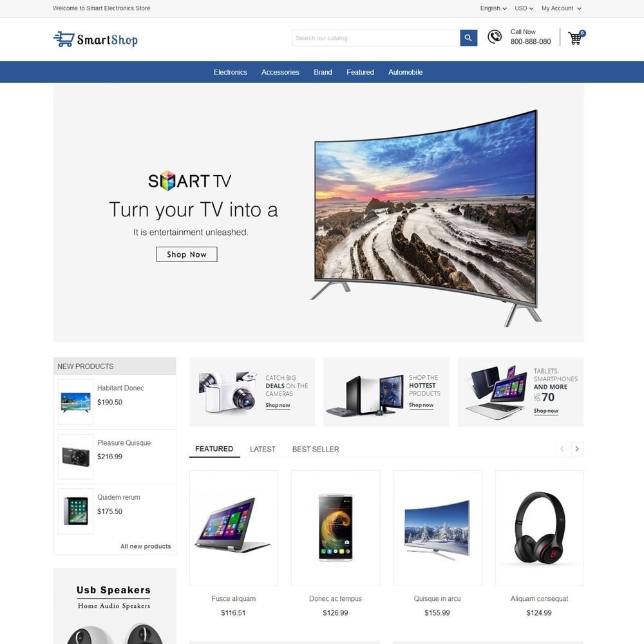The height and width of the screenshot is (644, 644).
Task: Click Shop now on cameras banner
Action: click(x=278, y=405)
